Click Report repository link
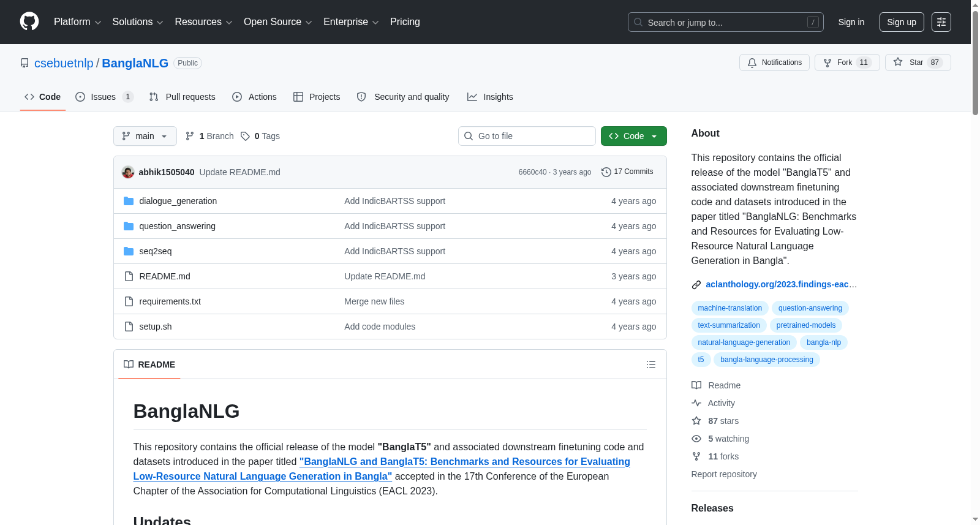The image size is (980, 525). (724, 474)
